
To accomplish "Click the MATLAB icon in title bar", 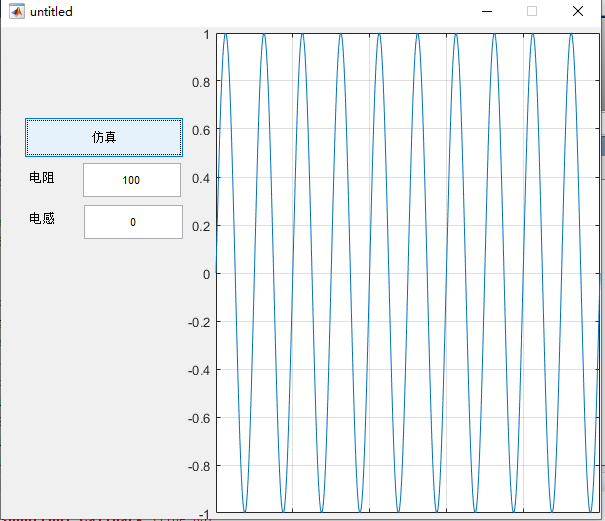I will coord(17,12).
